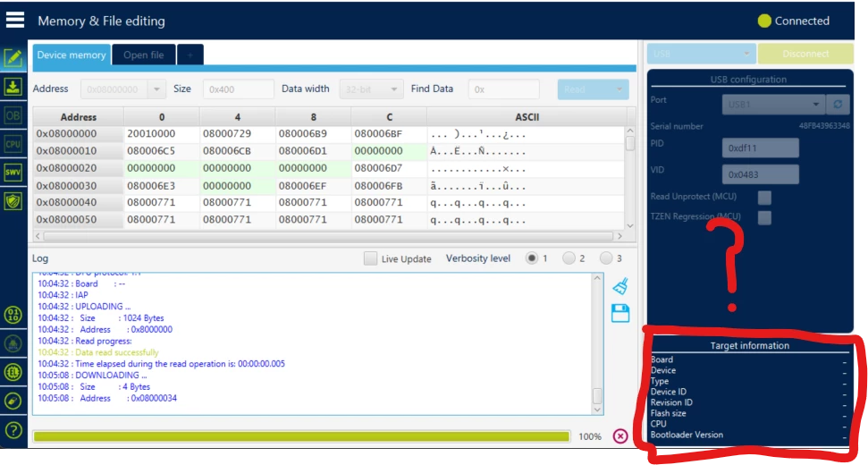Screen dimensions: 868x465
Task: Select cell 080006B9
Action: click(313, 134)
